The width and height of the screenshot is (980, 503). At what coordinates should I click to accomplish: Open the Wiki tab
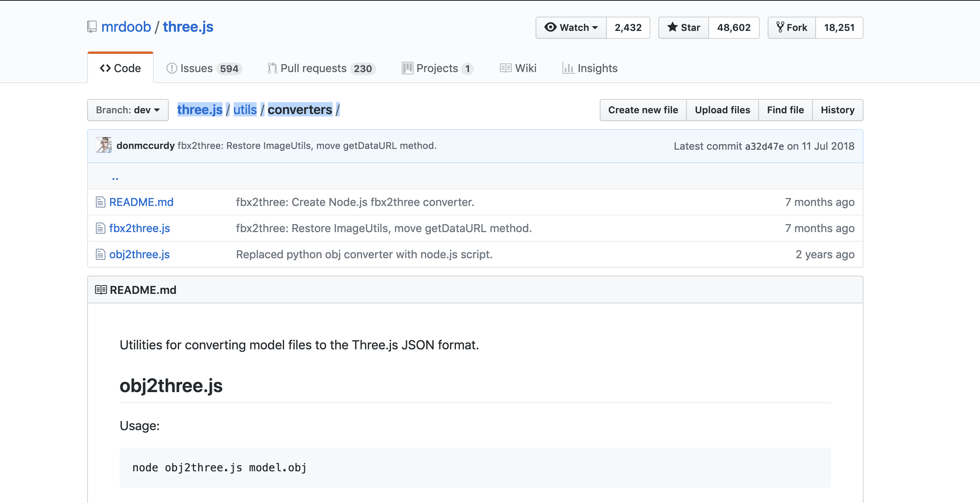click(x=518, y=68)
